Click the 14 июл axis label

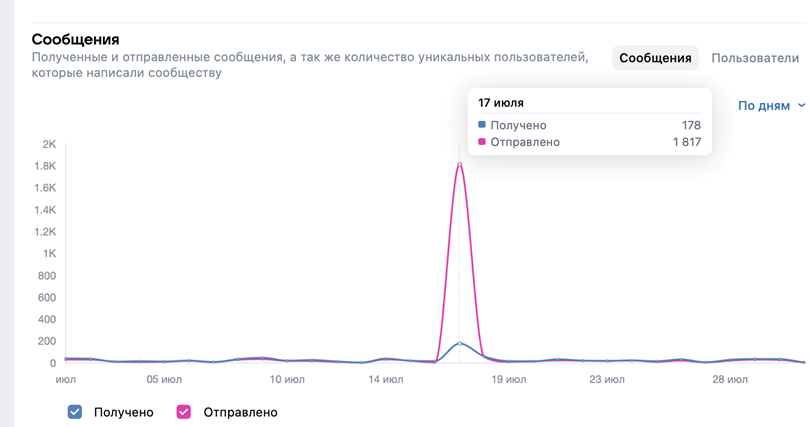(385, 380)
